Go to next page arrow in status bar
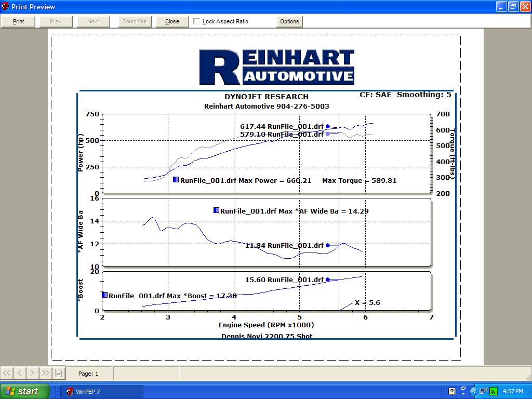Image resolution: width=532 pixels, height=399 pixels. coord(32,373)
